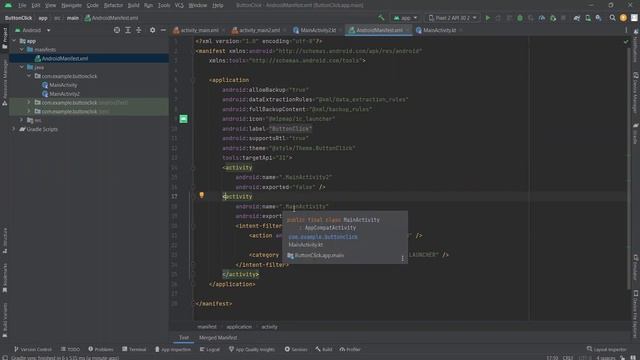Collapse the first com.example.buttonclick package

[29, 76]
